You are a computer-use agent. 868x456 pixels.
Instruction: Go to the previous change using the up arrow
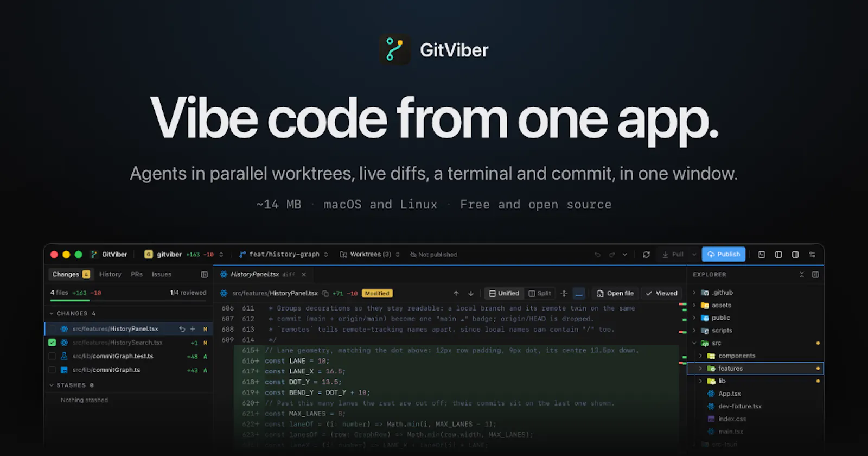pyautogui.click(x=456, y=294)
